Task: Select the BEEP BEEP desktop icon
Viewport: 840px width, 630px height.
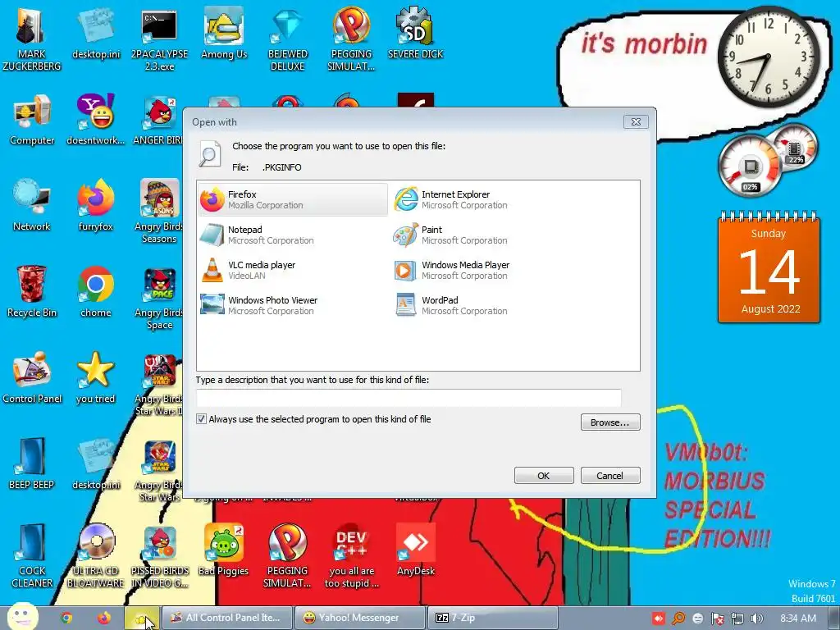Action: [32, 464]
